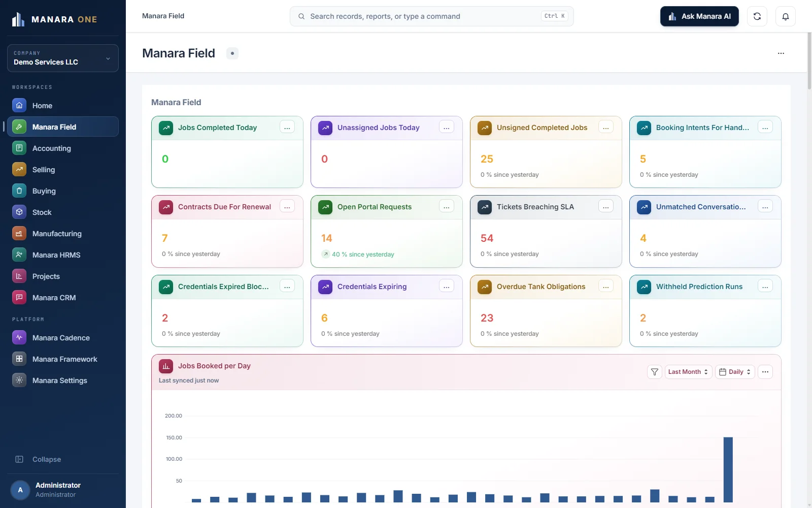This screenshot has height=508, width=812.
Task: Click Manara Field breadcrumb in top bar
Action: [163, 16]
